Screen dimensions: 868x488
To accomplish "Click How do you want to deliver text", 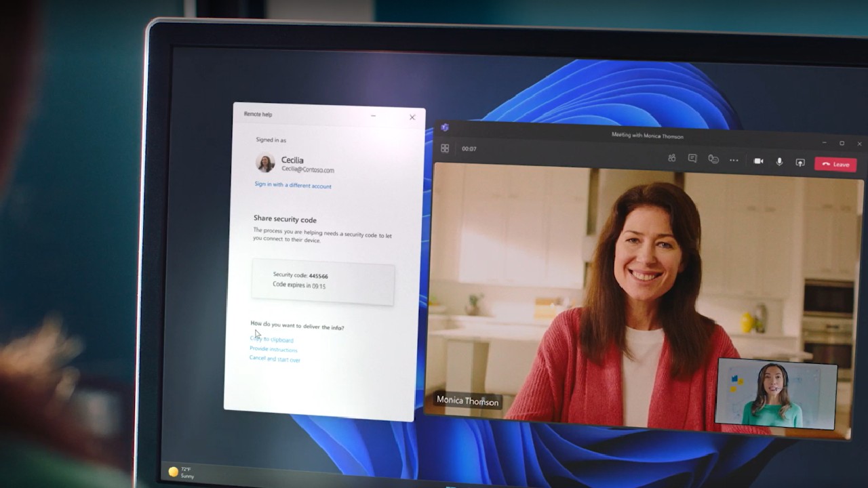I will (297, 326).
